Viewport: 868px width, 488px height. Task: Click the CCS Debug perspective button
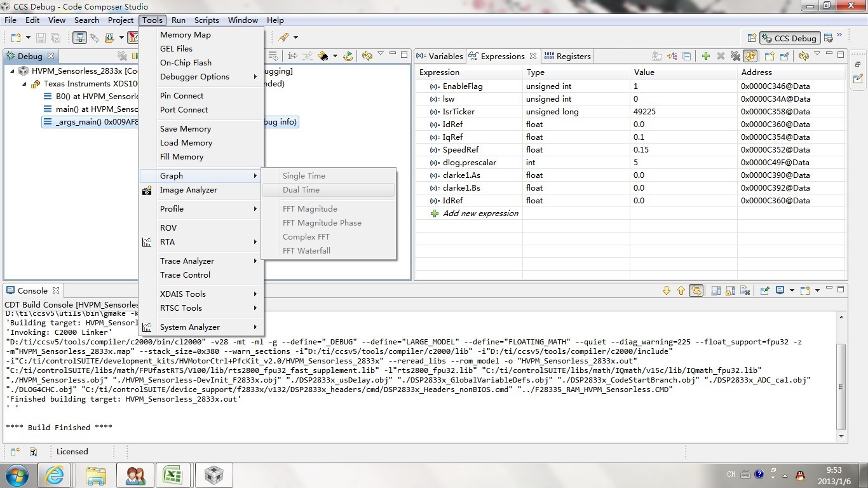(790, 38)
